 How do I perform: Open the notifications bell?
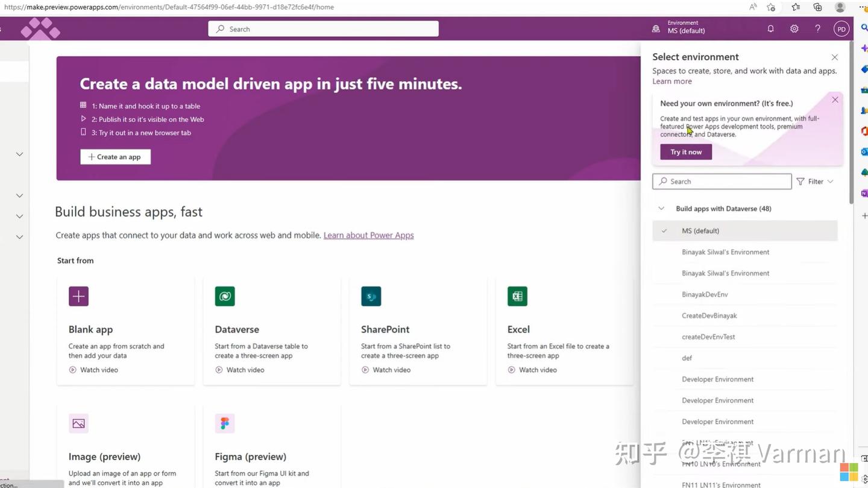[770, 29]
